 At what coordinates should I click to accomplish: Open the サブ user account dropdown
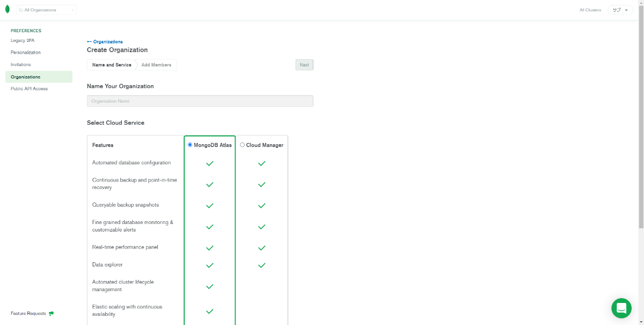coord(620,10)
